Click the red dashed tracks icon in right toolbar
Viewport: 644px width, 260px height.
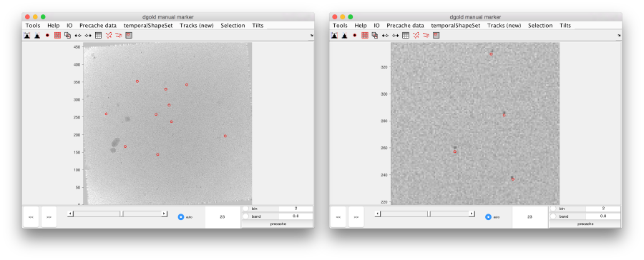coord(426,36)
